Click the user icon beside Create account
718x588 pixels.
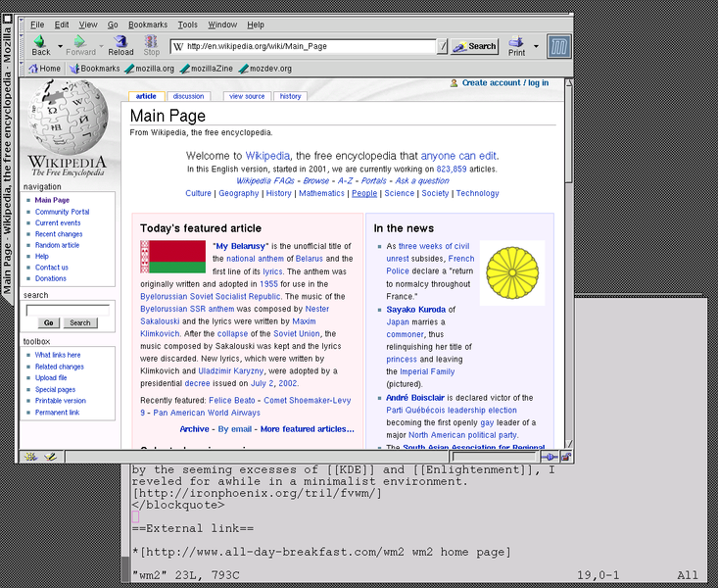pyautogui.click(x=454, y=83)
